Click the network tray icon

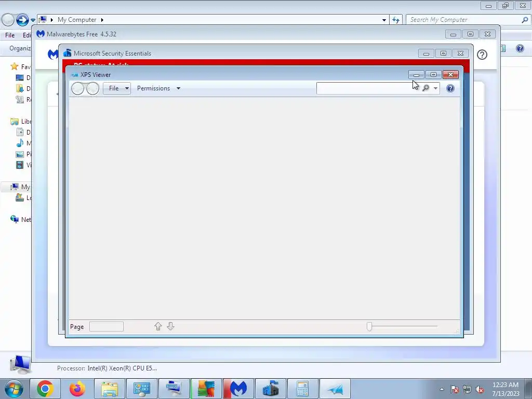[x=467, y=390]
